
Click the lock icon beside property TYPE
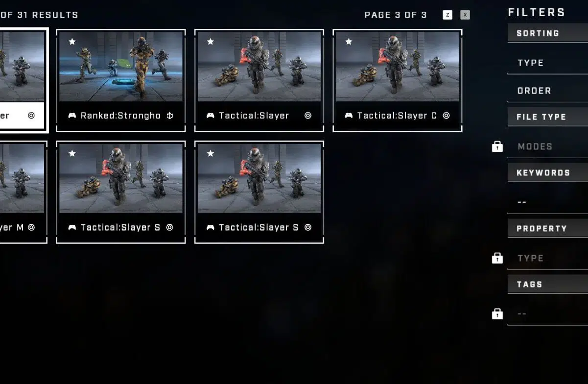click(497, 258)
